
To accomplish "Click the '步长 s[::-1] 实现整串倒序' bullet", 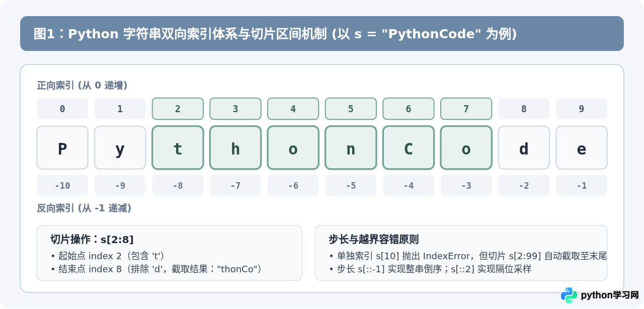I will [x=430, y=269].
